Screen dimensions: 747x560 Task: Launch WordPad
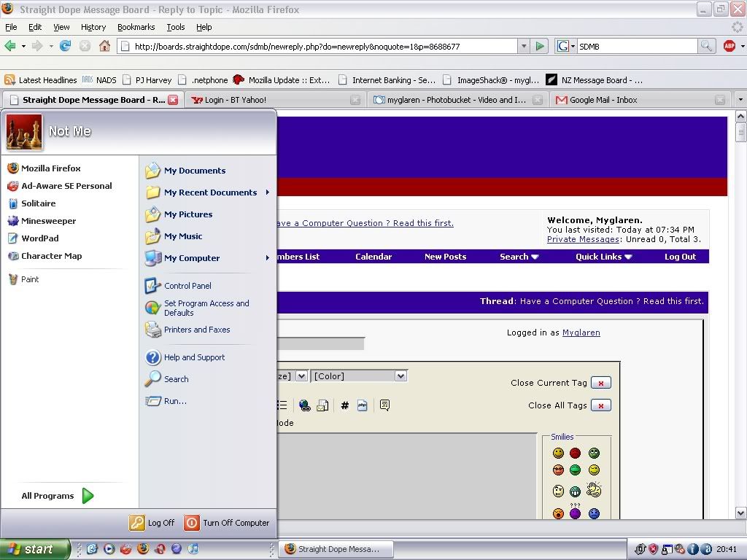tap(33, 238)
